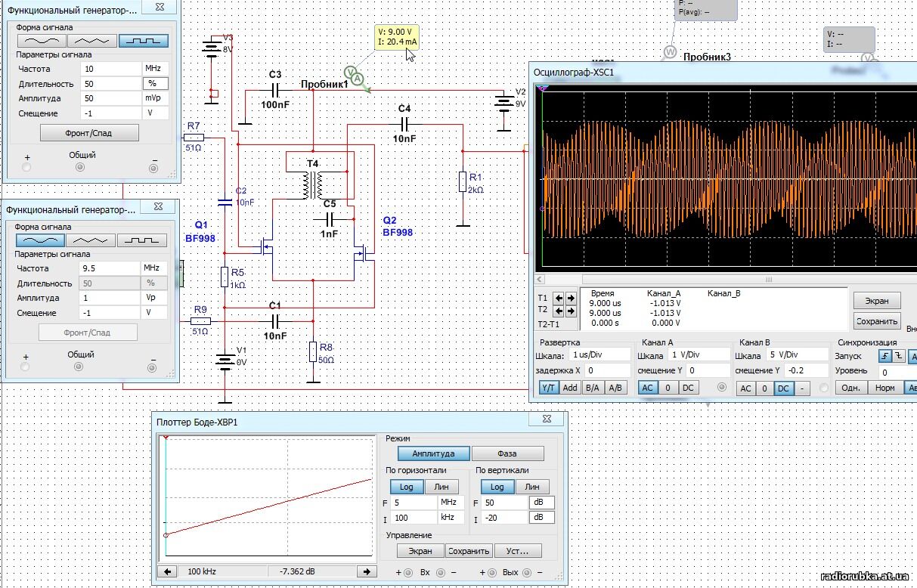Close the top function generator window
The width and height of the screenshot is (917, 588).
160,7
